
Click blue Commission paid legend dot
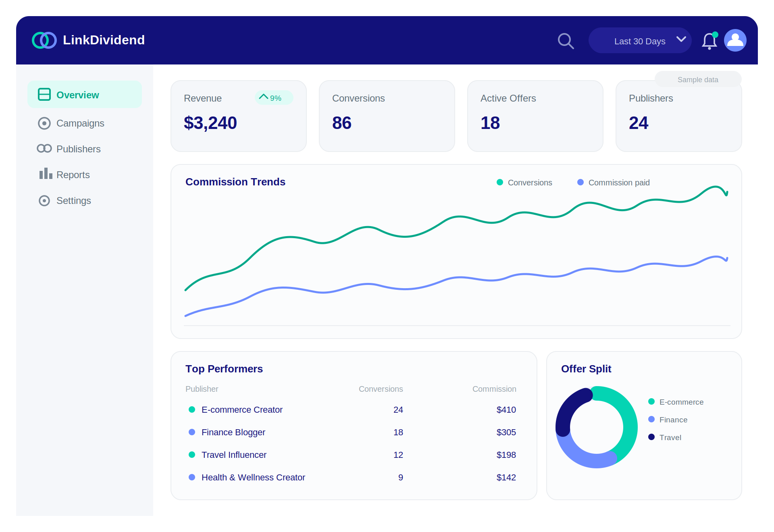(x=580, y=182)
